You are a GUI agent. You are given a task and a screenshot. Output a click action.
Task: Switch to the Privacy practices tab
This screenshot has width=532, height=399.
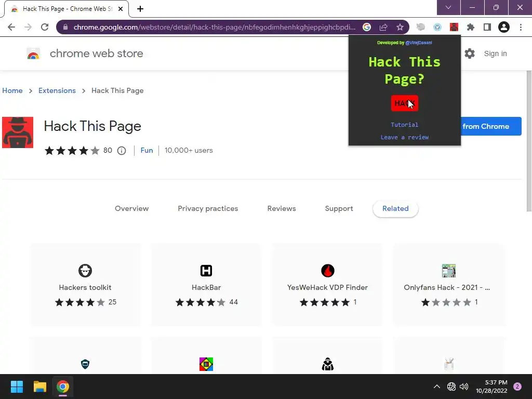coord(208,209)
